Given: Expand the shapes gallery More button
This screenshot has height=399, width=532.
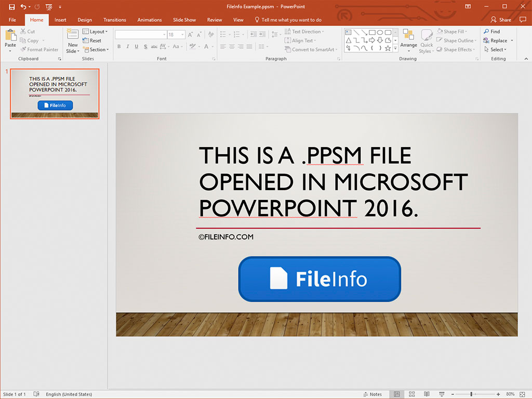Looking at the screenshot, I should coord(395,48).
